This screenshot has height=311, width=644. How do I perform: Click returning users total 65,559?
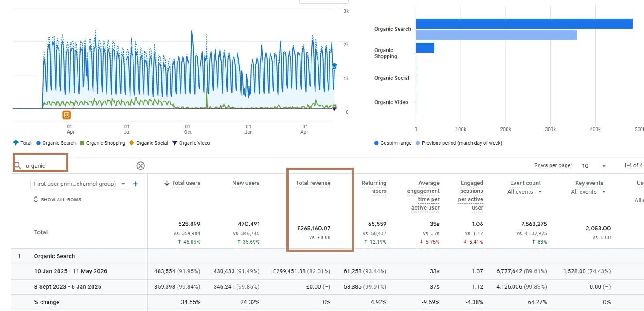pyautogui.click(x=377, y=224)
